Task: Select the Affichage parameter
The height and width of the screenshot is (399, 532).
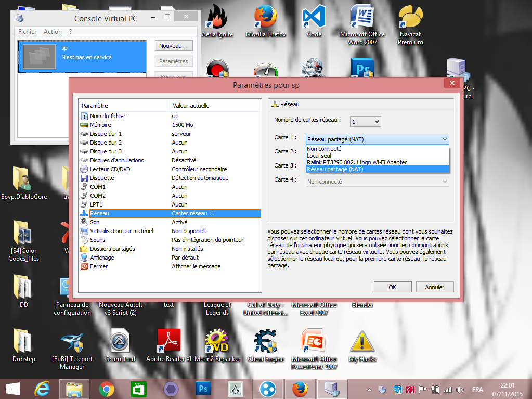Action: tap(170, 258)
